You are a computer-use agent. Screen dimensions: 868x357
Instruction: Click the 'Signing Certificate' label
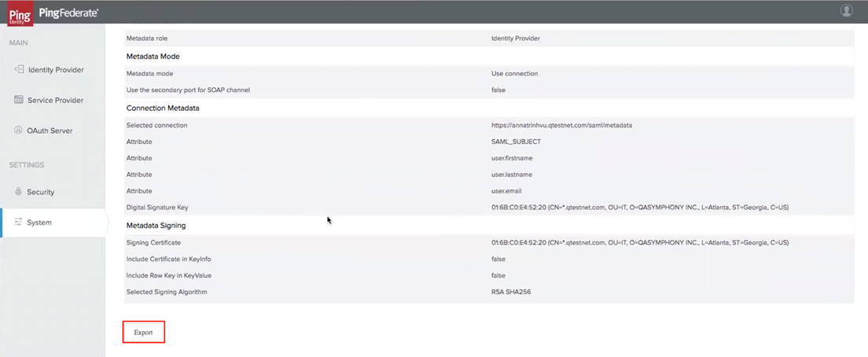click(153, 242)
